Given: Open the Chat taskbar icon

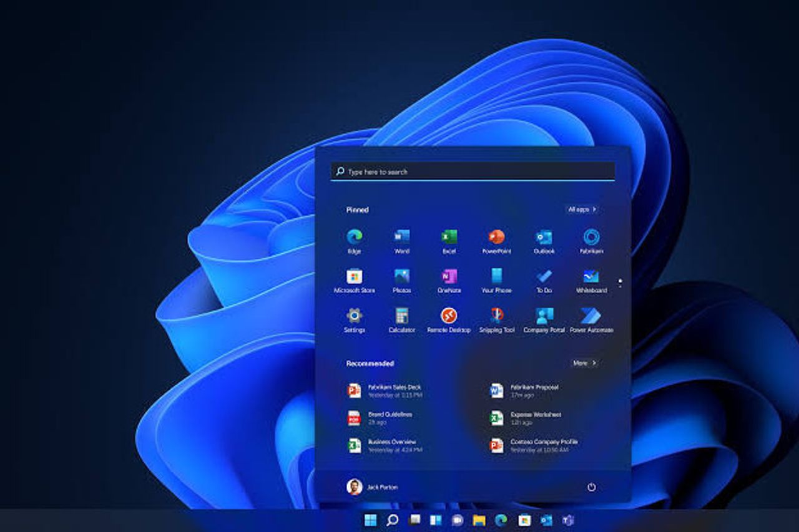Looking at the screenshot, I should [458, 520].
